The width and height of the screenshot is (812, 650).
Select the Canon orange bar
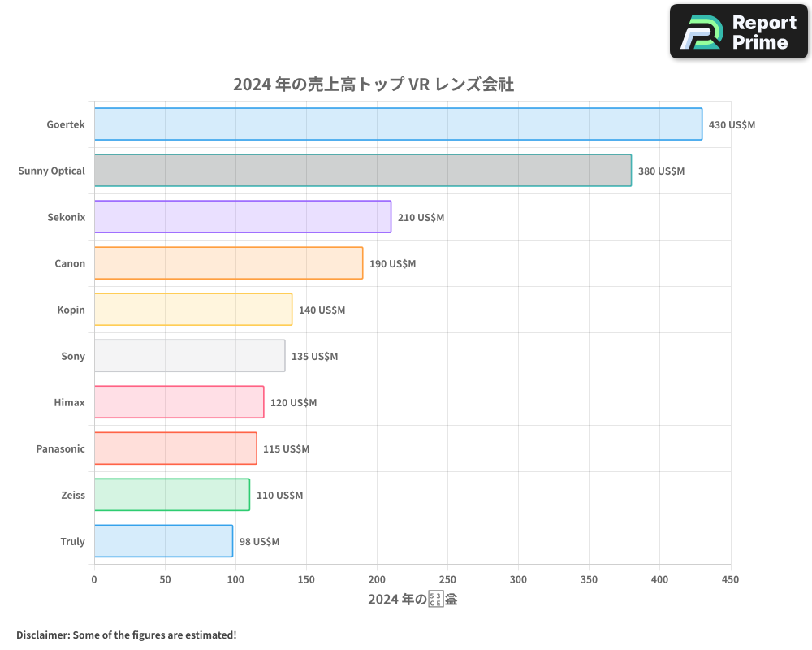tap(227, 263)
